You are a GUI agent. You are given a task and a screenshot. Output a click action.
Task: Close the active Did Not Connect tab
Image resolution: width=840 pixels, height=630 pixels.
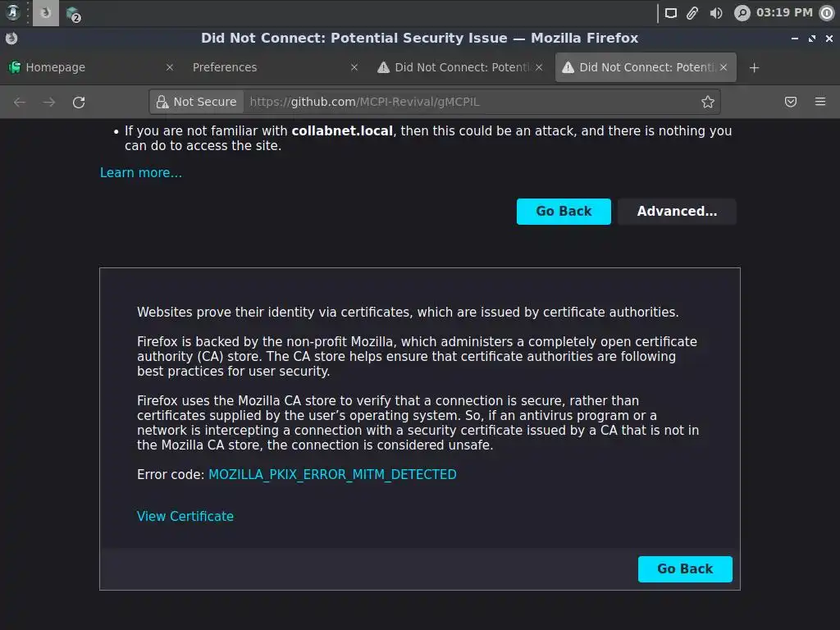(x=724, y=67)
